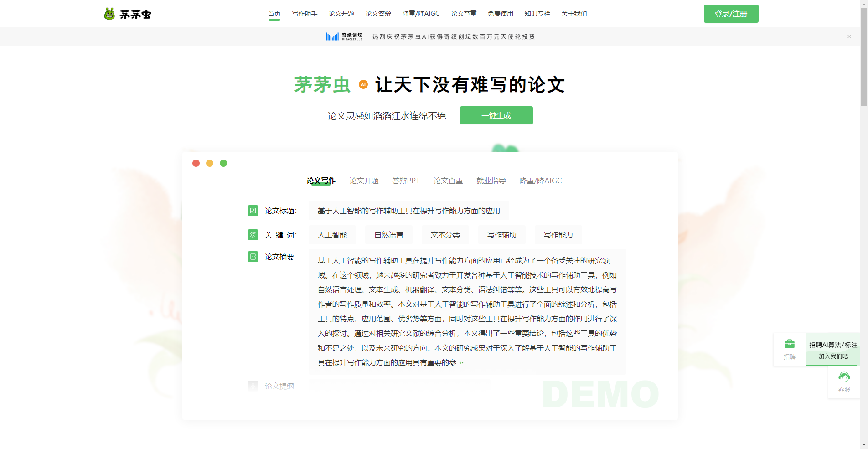Click the yellow dot in demo window
The height and width of the screenshot is (449, 868).
(x=210, y=163)
